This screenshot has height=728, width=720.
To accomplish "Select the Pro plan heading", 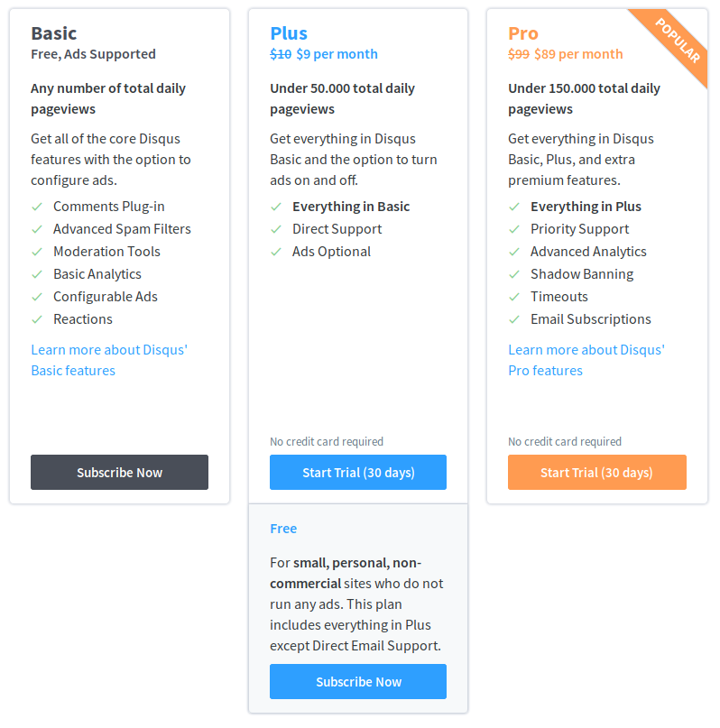I will point(522,32).
